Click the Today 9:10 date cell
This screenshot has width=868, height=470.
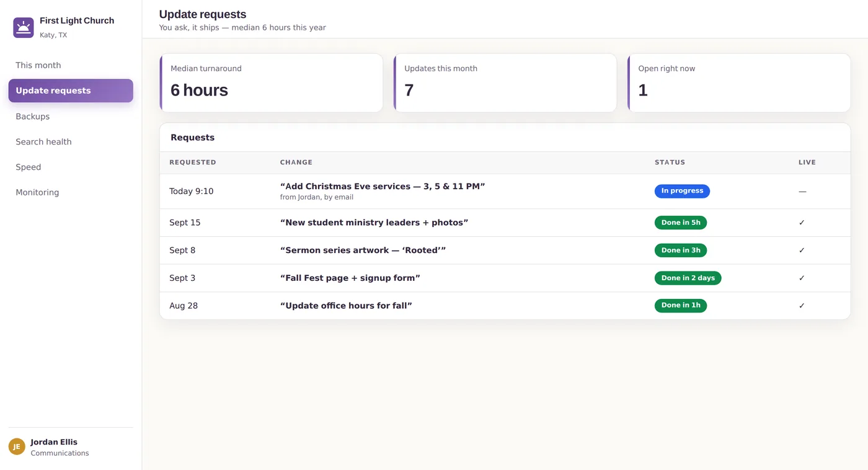pos(192,192)
